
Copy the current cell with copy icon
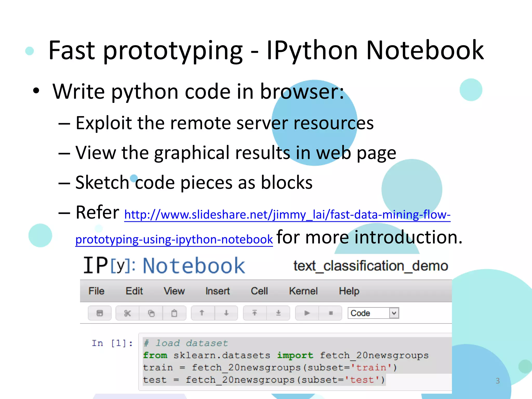(151, 313)
